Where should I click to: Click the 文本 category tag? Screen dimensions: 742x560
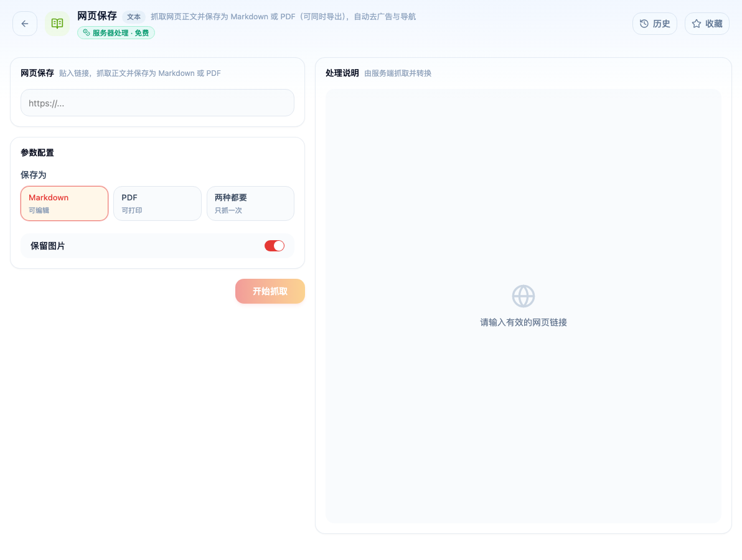pos(133,17)
